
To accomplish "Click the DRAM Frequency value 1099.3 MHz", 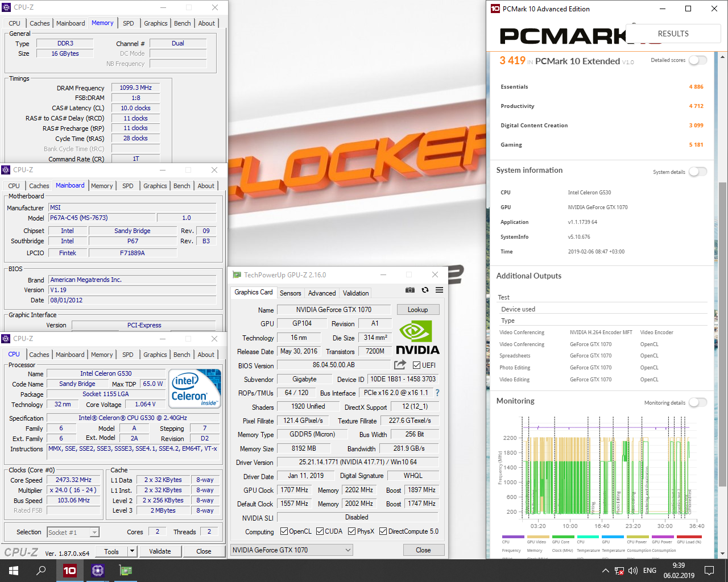I will tap(135, 88).
